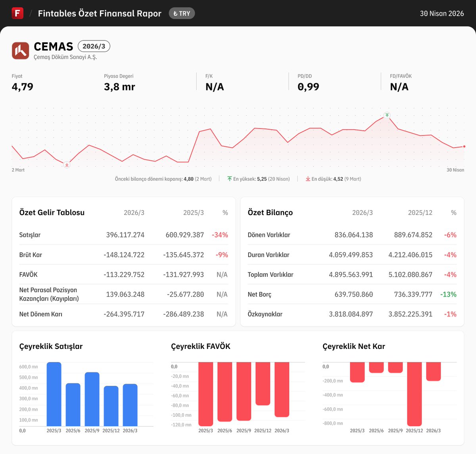476x454 pixels.
Task: Click the 2025/9 blue sales bar
Action: click(92, 399)
